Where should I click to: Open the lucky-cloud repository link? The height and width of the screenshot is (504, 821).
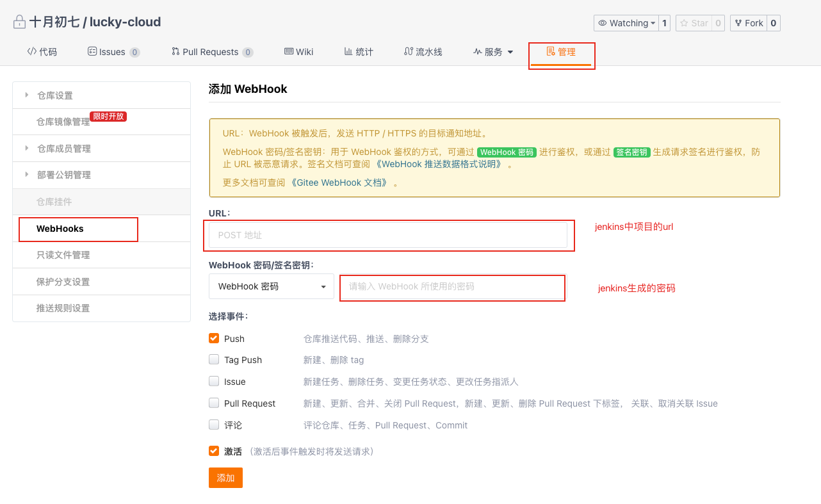point(125,22)
